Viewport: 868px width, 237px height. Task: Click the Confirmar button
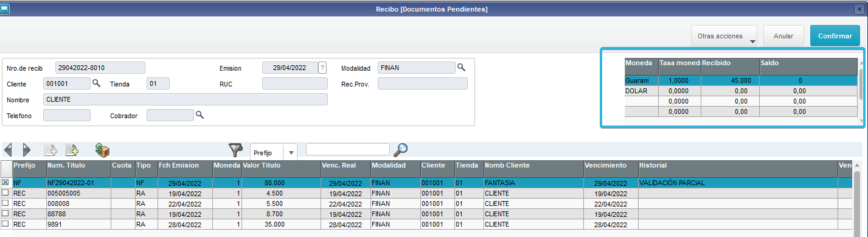(x=835, y=36)
